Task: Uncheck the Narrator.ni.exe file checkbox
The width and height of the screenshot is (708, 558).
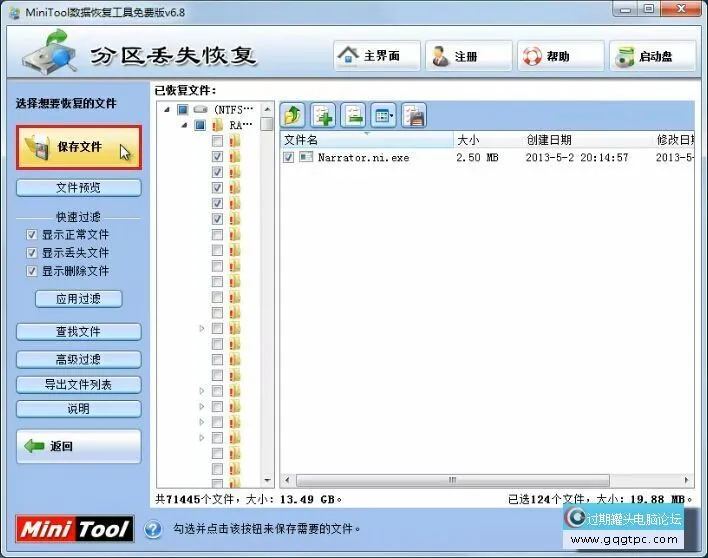Action: [288, 157]
